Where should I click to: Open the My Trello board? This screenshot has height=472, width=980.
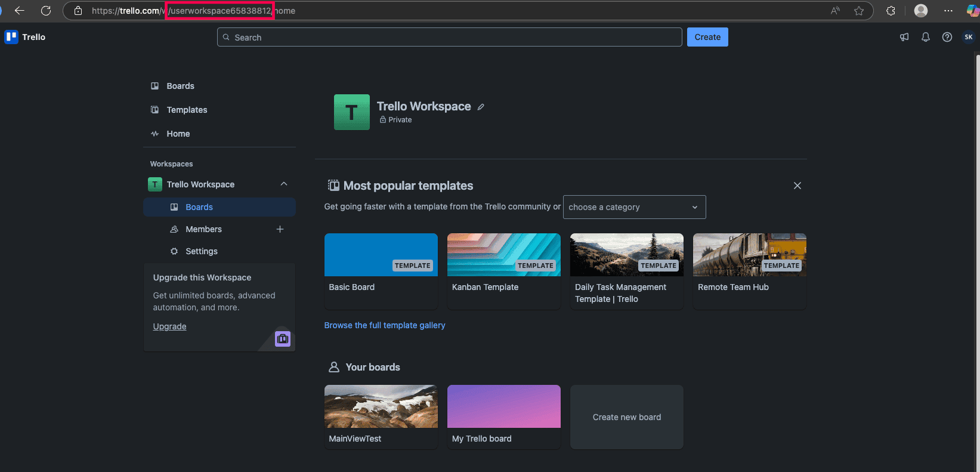point(504,417)
